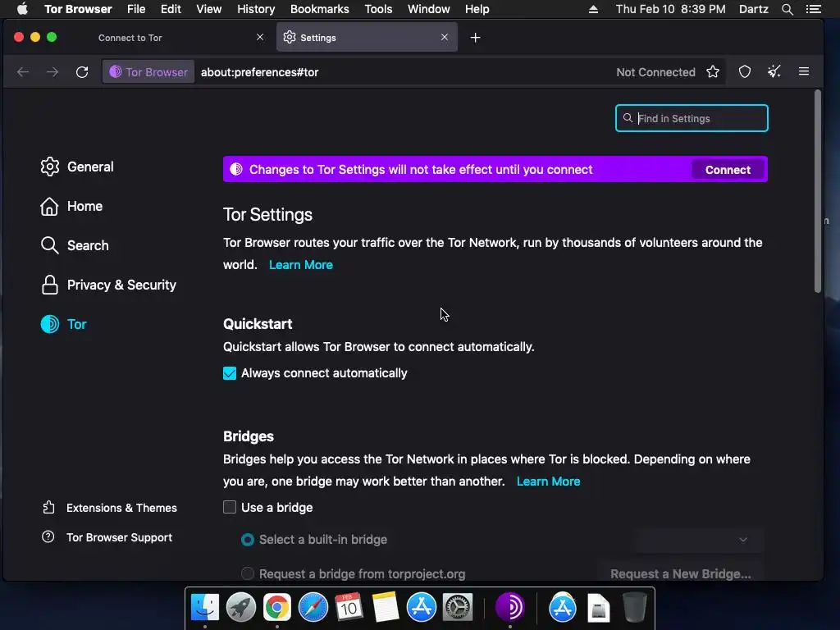Click the Connect button in purple banner
Image resolution: width=840 pixels, height=630 pixels.
(728, 170)
